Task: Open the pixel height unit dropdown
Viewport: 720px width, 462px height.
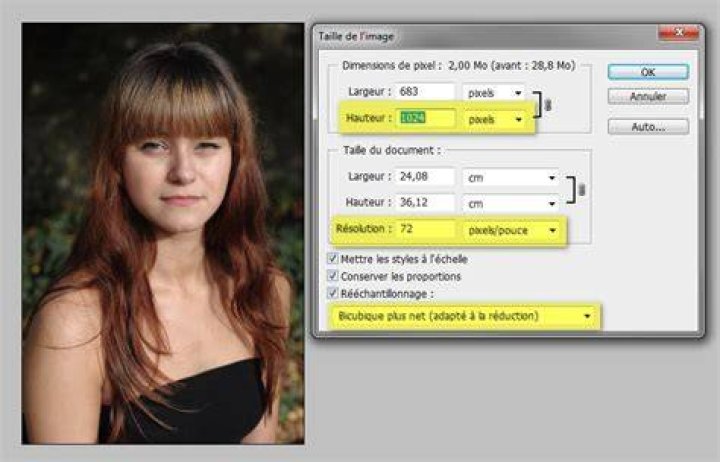Action: 494,119
